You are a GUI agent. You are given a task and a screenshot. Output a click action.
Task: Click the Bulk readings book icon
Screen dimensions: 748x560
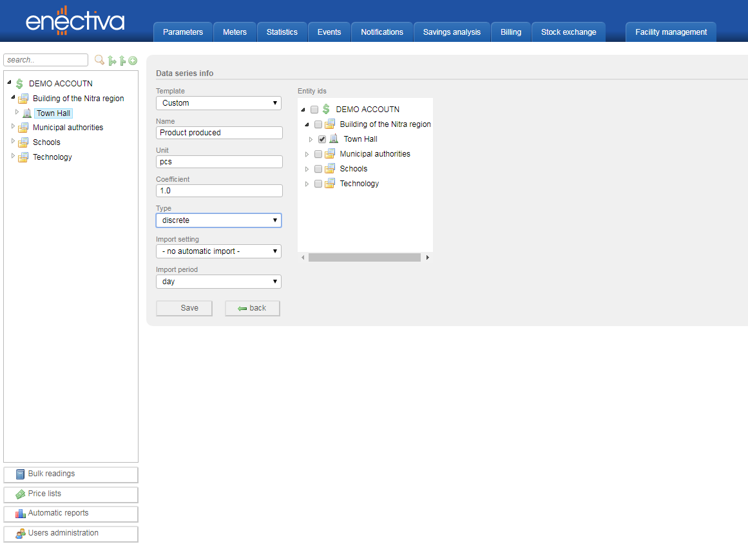click(20, 474)
